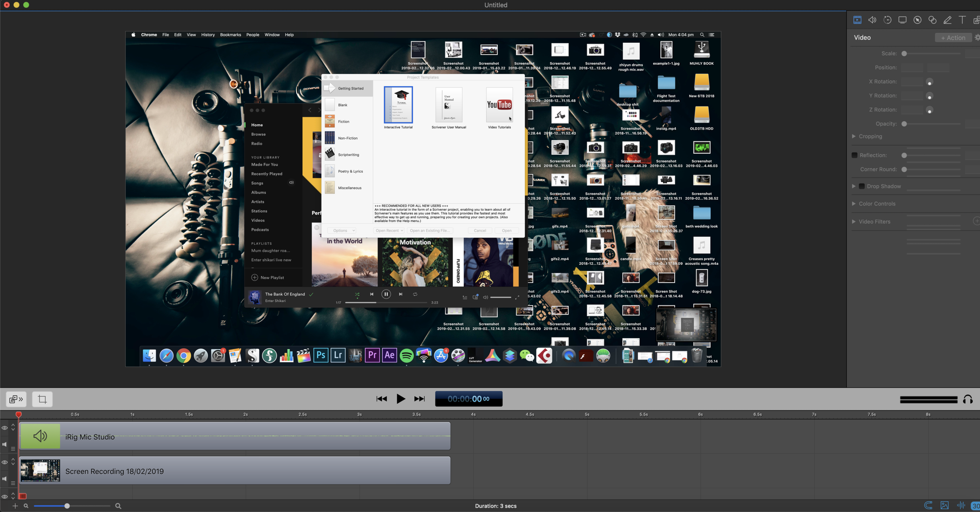
Task: Expand the Cropping section
Action: pyautogui.click(x=853, y=136)
